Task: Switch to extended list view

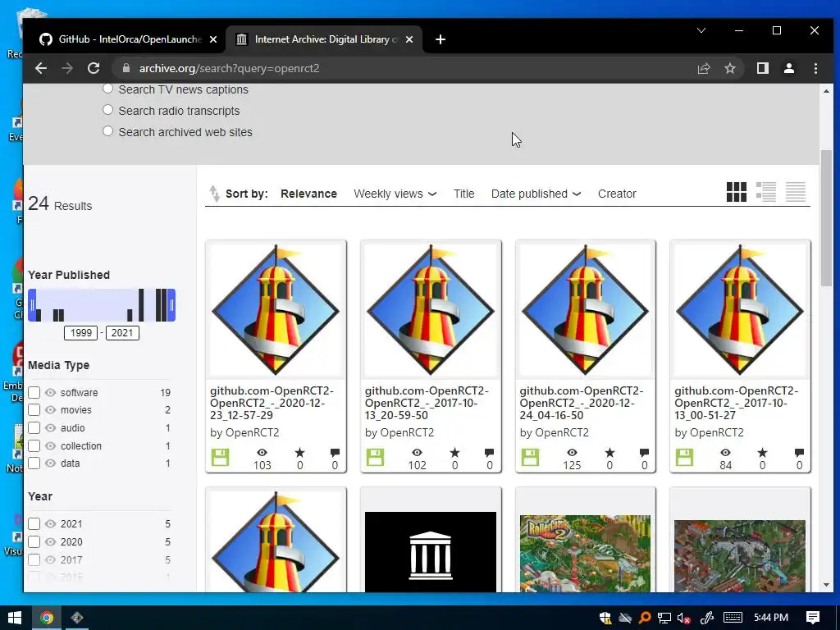Action: click(x=766, y=192)
